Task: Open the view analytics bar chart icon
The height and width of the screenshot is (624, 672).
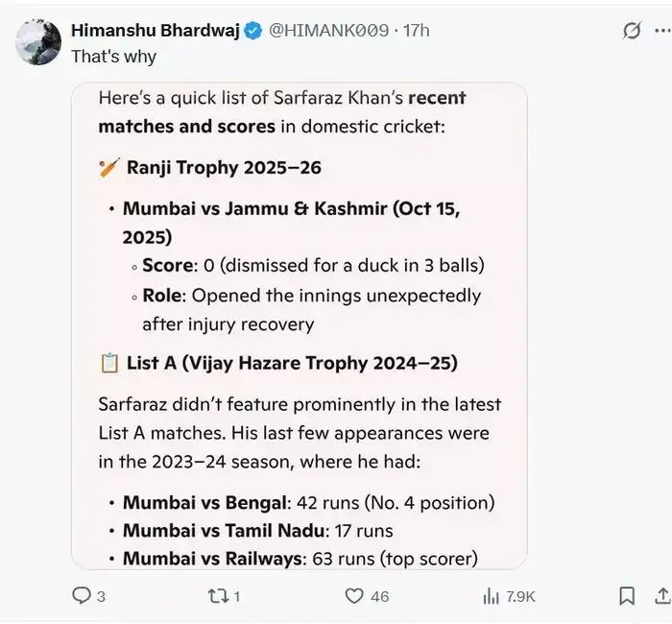Action: tap(491, 596)
